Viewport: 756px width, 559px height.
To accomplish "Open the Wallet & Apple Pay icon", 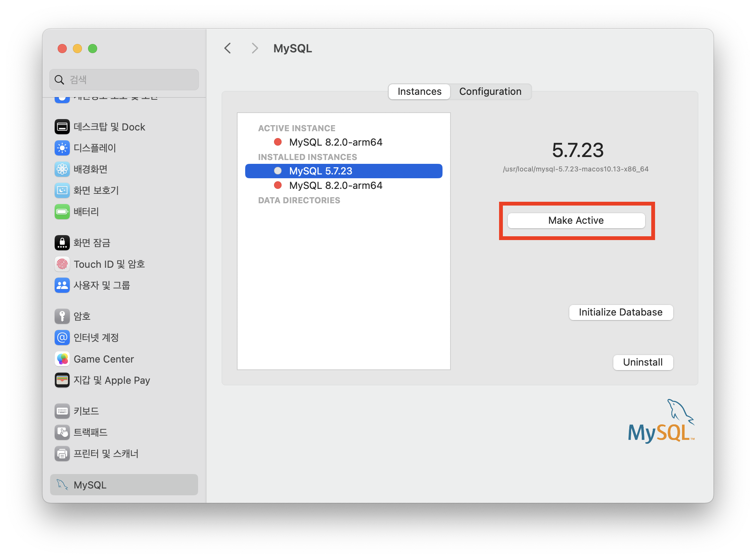I will tap(62, 380).
